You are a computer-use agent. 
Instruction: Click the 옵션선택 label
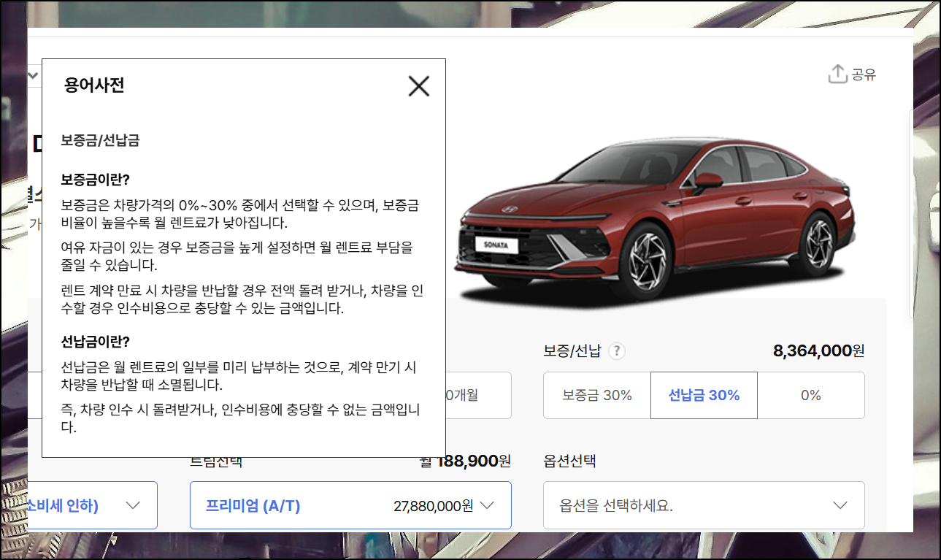click(569, 461)
